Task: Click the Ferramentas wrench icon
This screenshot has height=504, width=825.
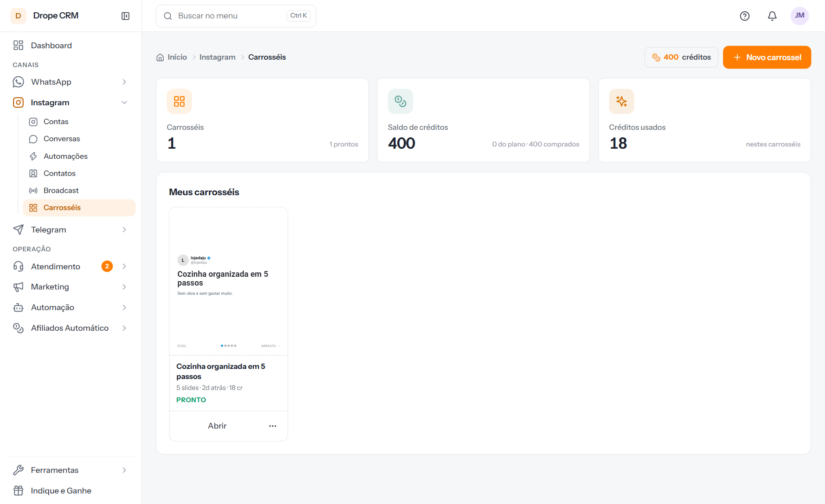Action: point(18,470)
